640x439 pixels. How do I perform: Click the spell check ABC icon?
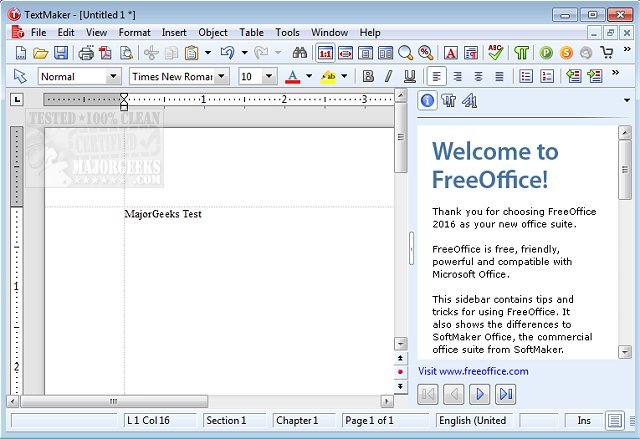(x=497, y=53)
